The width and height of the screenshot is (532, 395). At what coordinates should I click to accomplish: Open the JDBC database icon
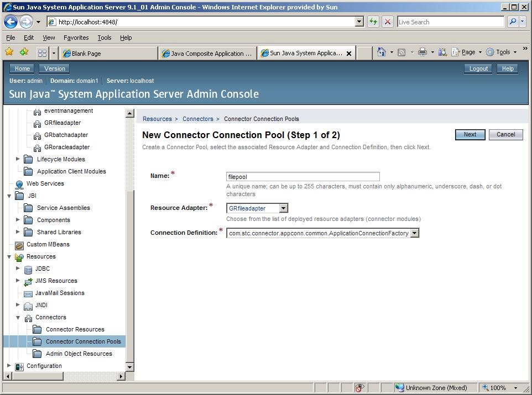point(28,270)
